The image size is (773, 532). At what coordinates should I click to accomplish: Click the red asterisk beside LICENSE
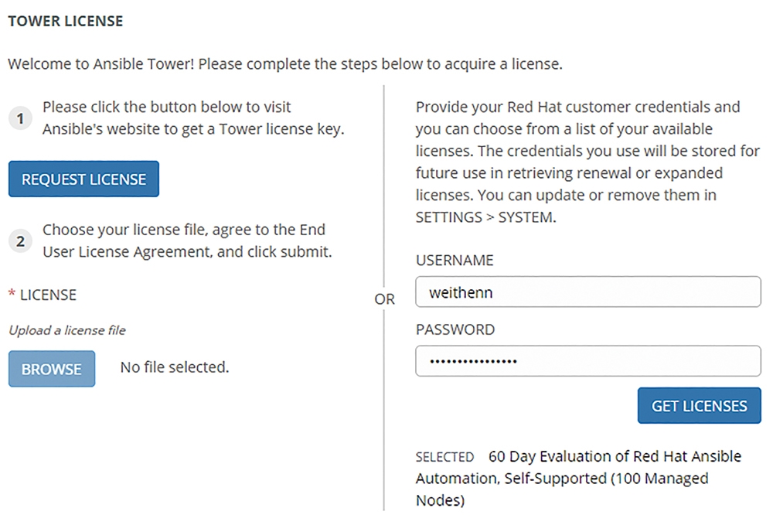pyautogui.click(x=12, y=294)
